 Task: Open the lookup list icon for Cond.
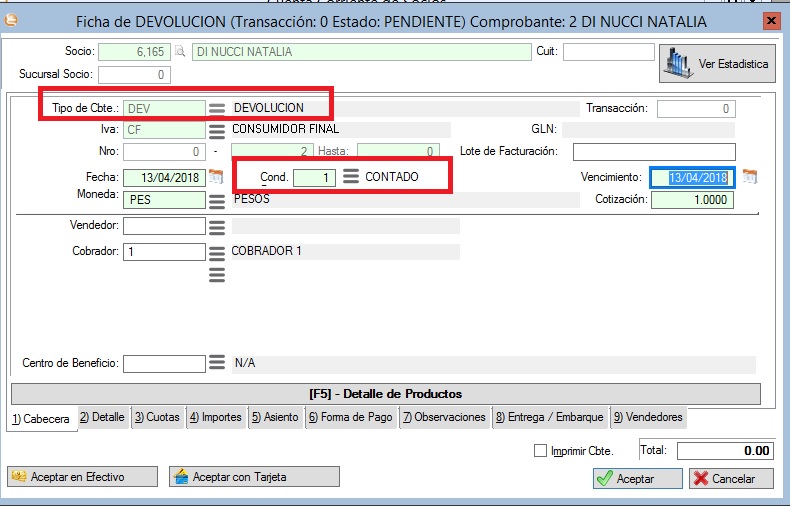350,177
